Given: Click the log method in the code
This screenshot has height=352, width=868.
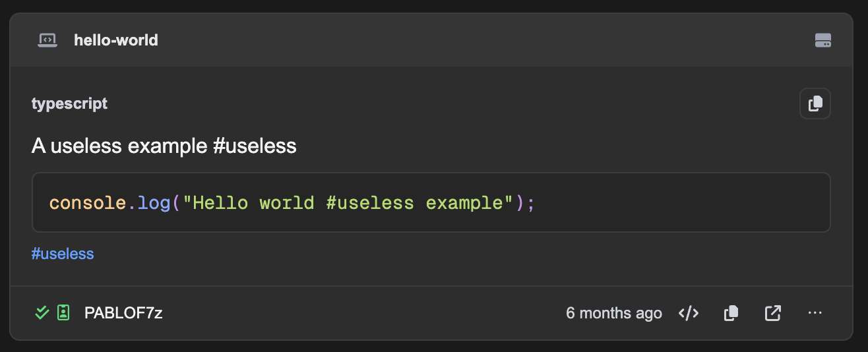Looking at the screenshot, I should point(154,202).
